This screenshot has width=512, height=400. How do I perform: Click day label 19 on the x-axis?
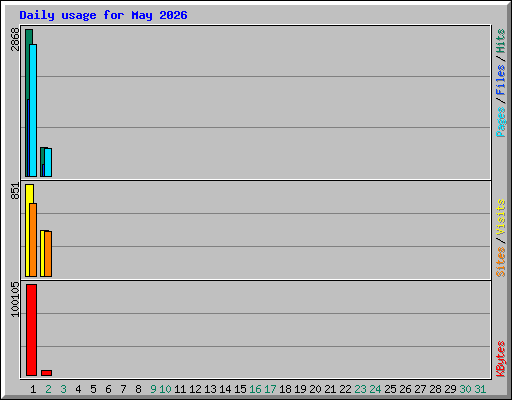(300, 389)
